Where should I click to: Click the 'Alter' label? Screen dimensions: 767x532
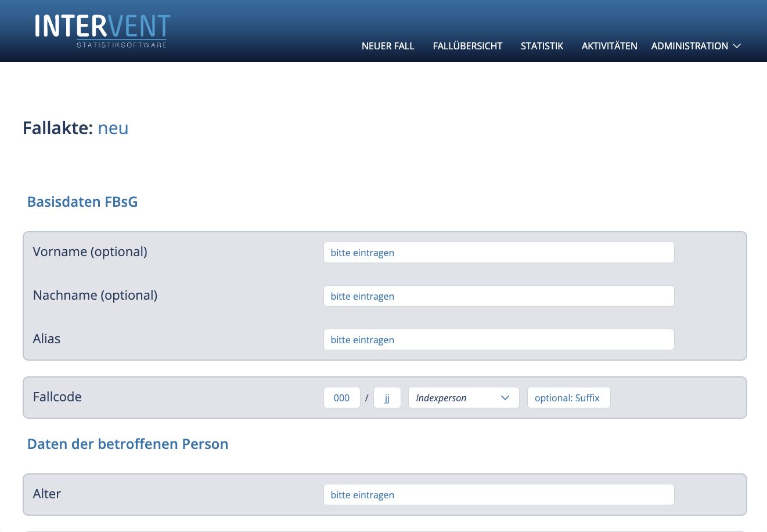pos(47,494)
